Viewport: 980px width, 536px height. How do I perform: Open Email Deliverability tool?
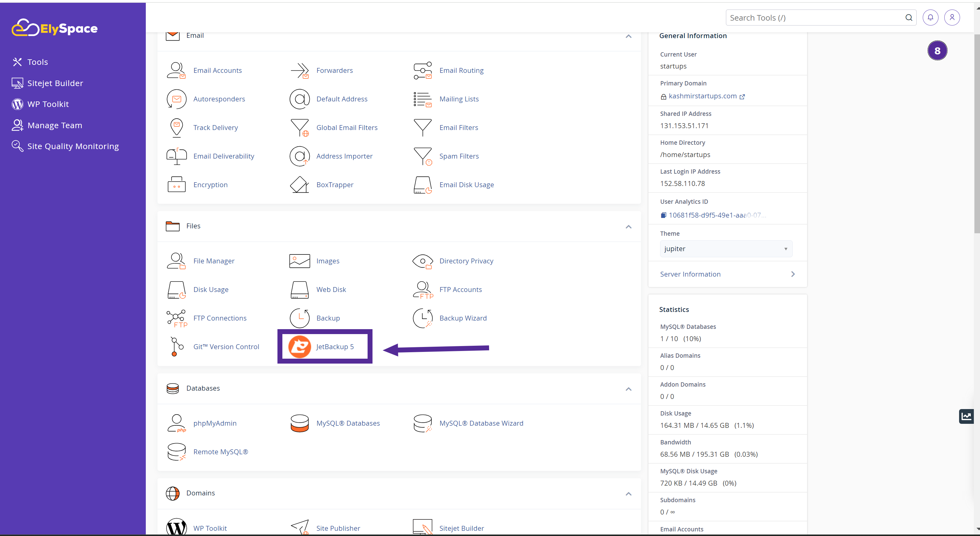coord(224,156)
